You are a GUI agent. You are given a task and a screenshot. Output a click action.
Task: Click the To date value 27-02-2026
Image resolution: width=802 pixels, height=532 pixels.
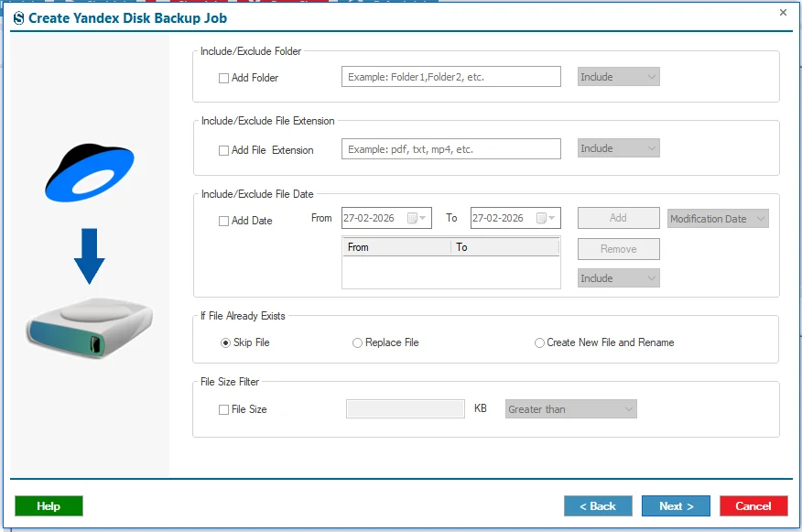click(498, 219)
